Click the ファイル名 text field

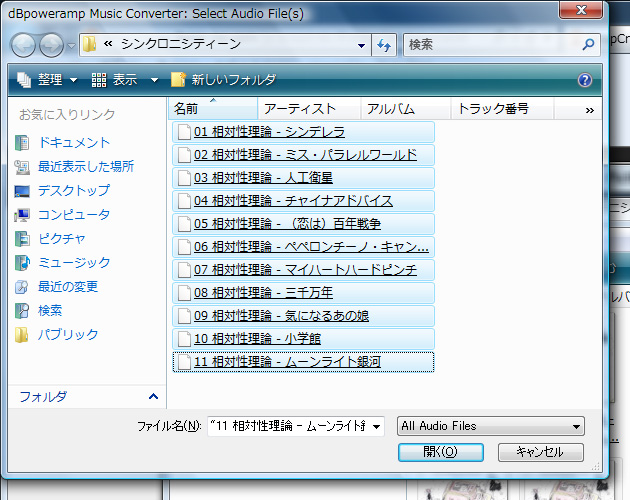[288, 426]
